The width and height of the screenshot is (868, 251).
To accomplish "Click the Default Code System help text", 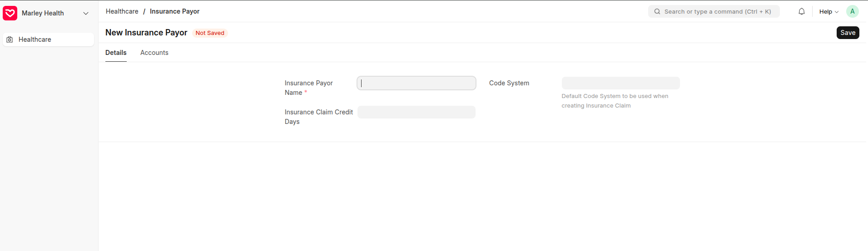I will click(615, 101).
